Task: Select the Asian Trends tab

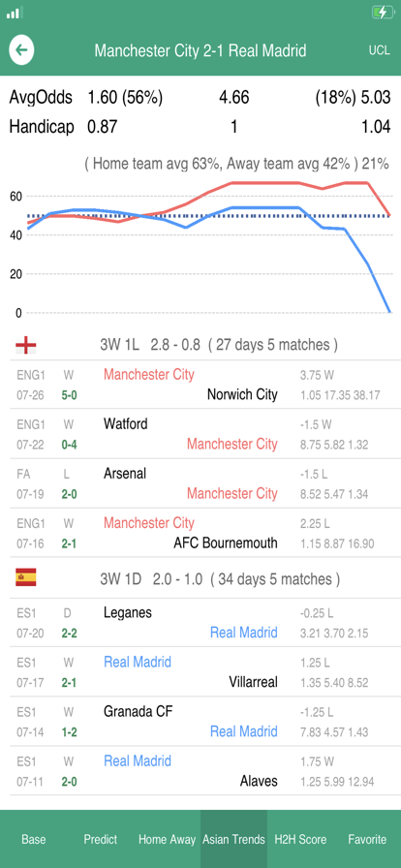Action: pos(233,839)
